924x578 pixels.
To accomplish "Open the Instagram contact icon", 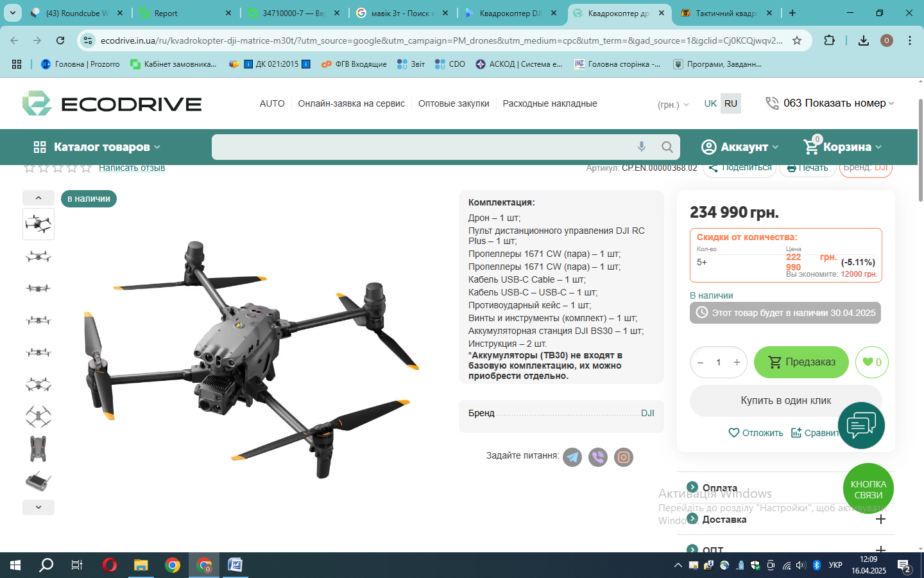I will pyautogui.click(x=624, y=457).
